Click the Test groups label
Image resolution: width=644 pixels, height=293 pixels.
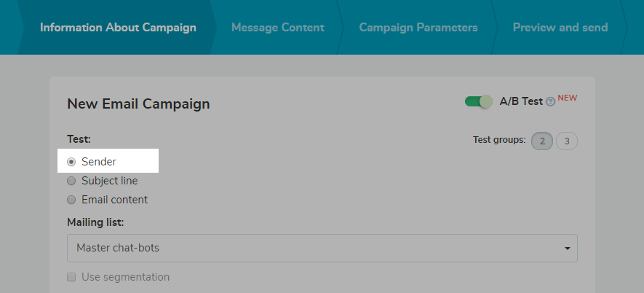pos(499,140)
